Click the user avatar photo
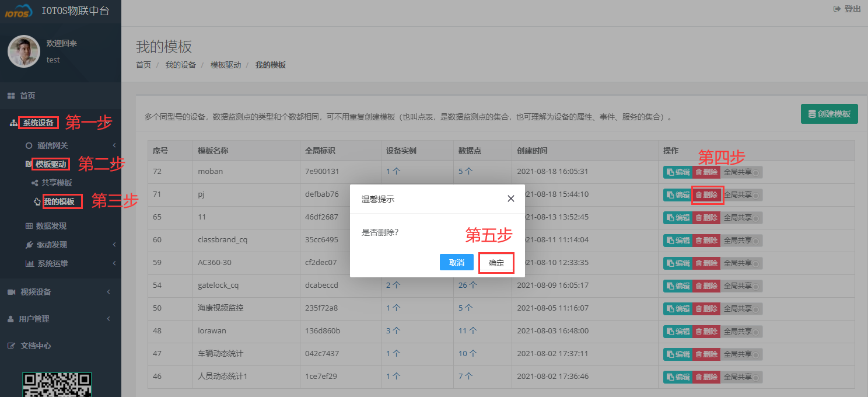This screenshot has height=397, width=868. (x=23, y=51)
